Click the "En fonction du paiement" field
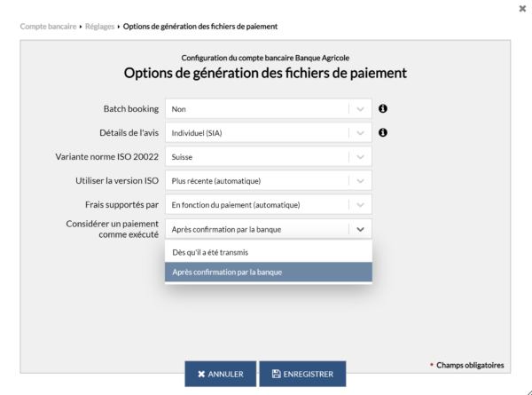The width and height of the screenshot is (532, 395). 255,205
